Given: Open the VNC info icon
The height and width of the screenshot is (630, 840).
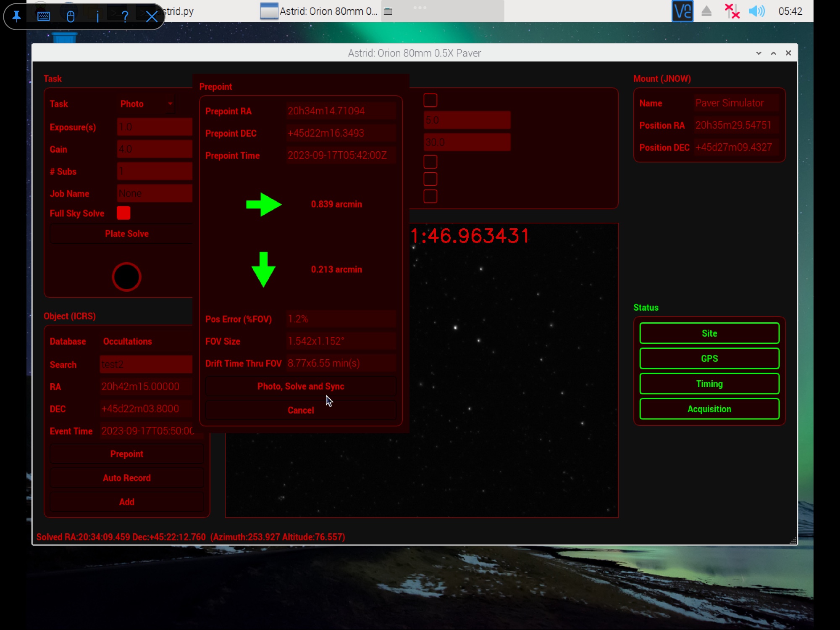Looking at the screenshot, I should tap(97, 16).
